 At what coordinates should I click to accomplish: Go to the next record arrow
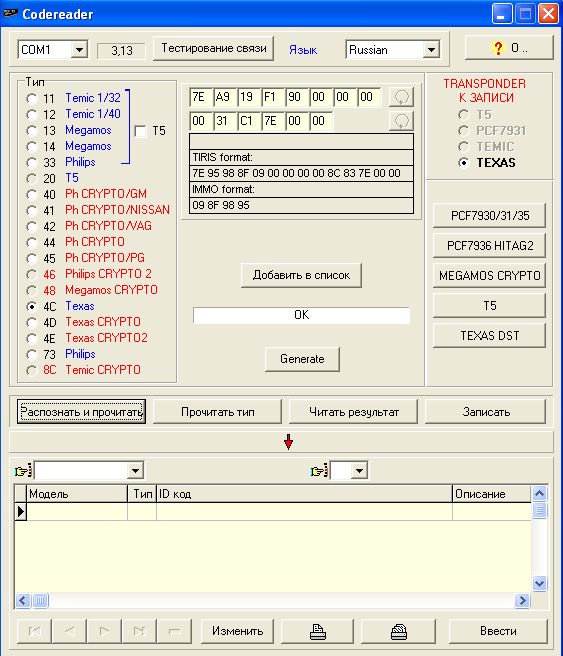click(104, 631)
